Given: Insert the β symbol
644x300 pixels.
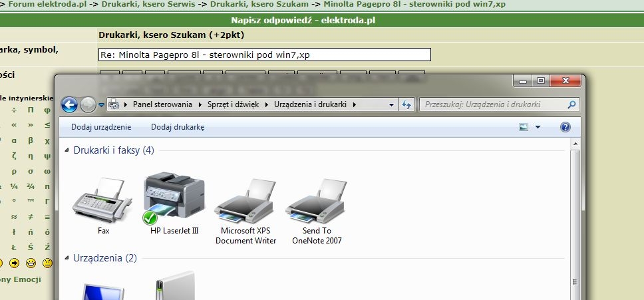Looking at the screenshot, I should (x=31, y=140).
